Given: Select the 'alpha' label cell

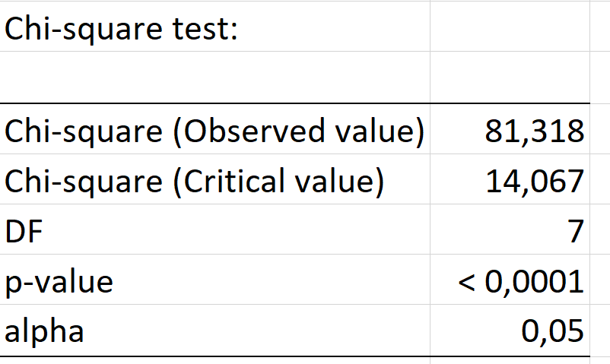Looking at the screenshot, I should [214, 330].
